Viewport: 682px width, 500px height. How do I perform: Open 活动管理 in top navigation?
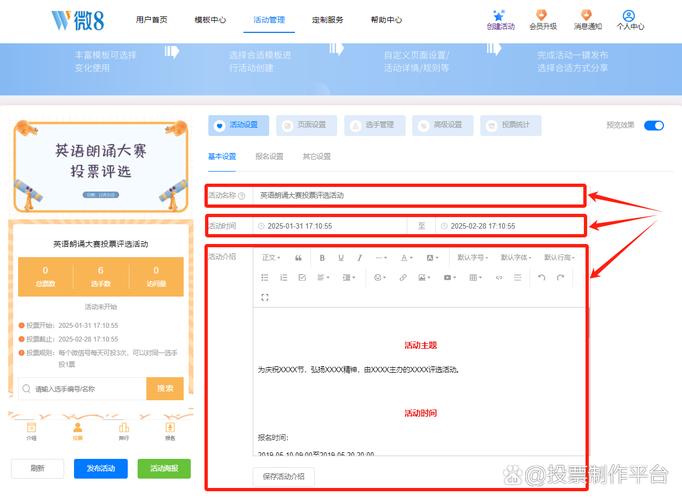[x=269, y=20]
